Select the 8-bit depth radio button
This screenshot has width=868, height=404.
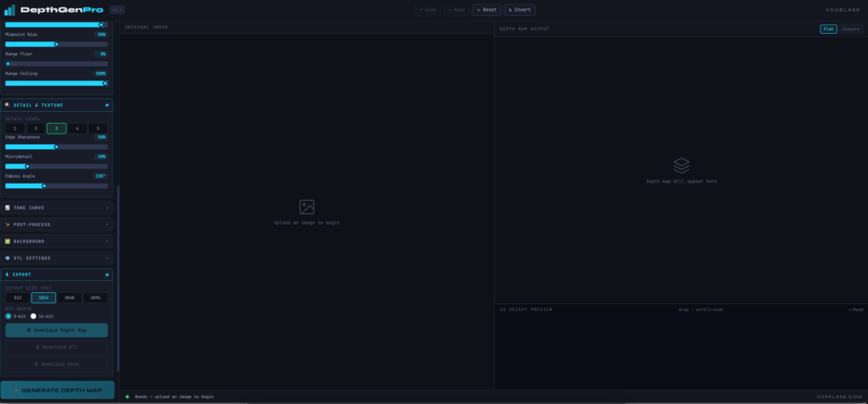pos(8,316)
